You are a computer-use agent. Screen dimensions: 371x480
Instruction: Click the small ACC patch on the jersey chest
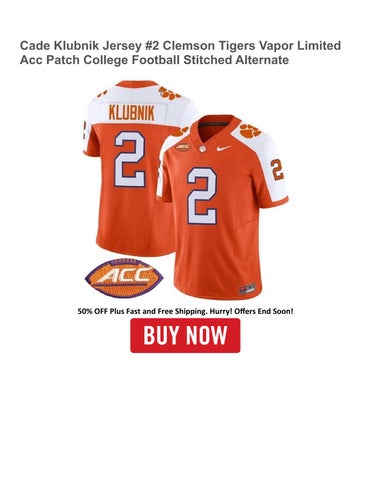point(183,146)
